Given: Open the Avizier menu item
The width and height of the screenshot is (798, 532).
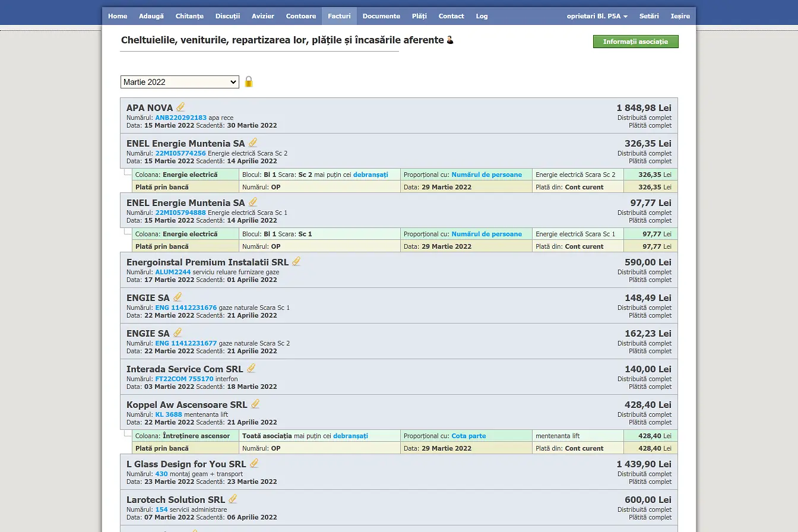Looking at the screenshot, I should [x=263, y=16].
